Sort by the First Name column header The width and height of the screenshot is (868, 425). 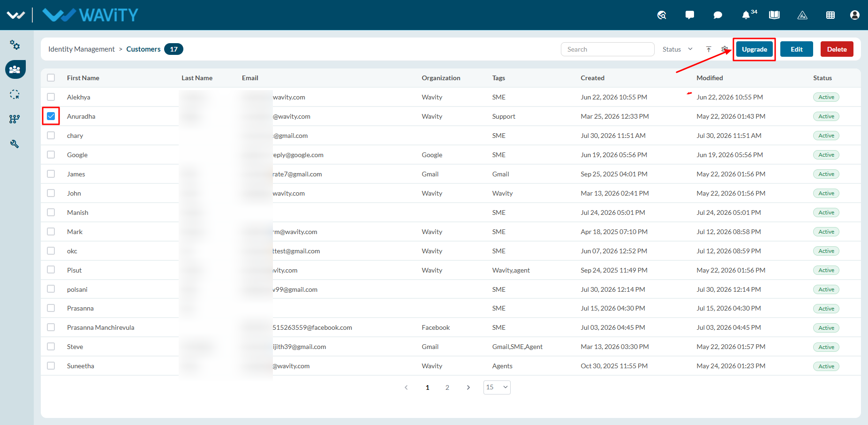83,78
